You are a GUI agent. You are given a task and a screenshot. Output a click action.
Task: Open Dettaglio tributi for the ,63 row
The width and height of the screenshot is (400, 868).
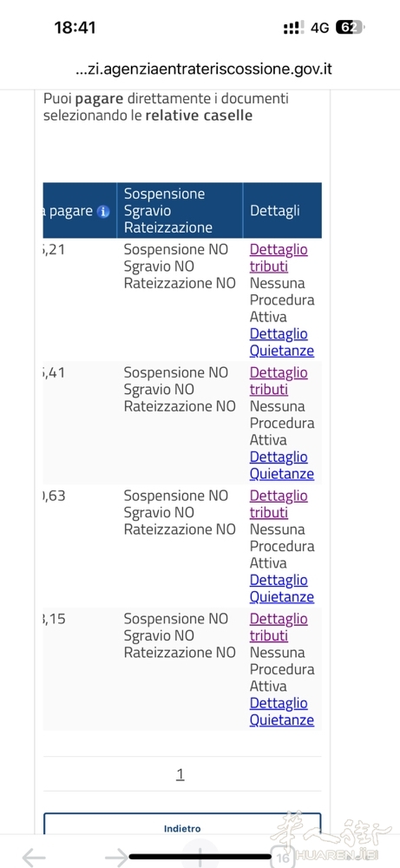pos(279,503)
